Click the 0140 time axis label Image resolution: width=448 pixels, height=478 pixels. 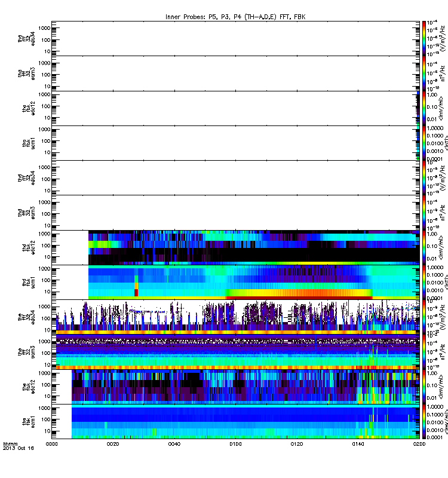(x=358, y=444)
